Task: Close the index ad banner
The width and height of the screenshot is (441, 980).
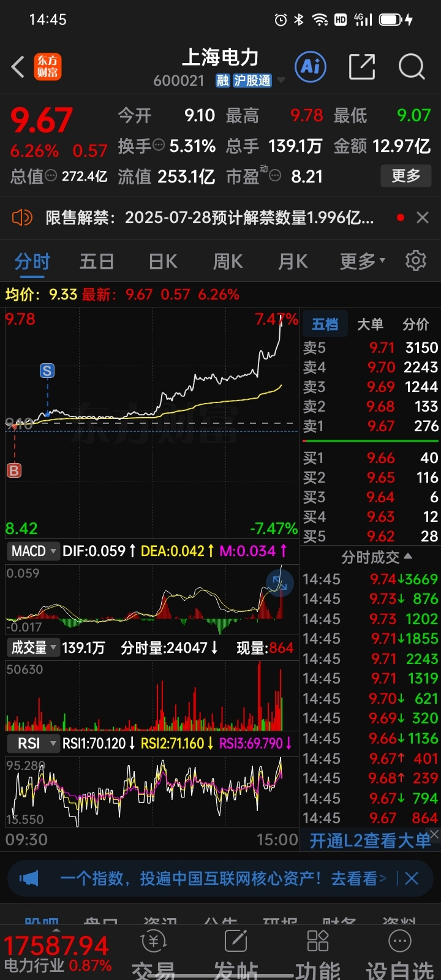Action: (x=412, y=879)
